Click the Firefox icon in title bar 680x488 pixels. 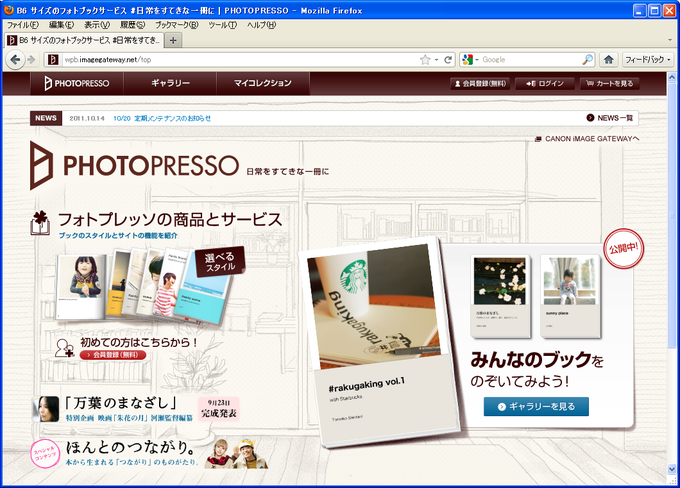tap(9, 10)
